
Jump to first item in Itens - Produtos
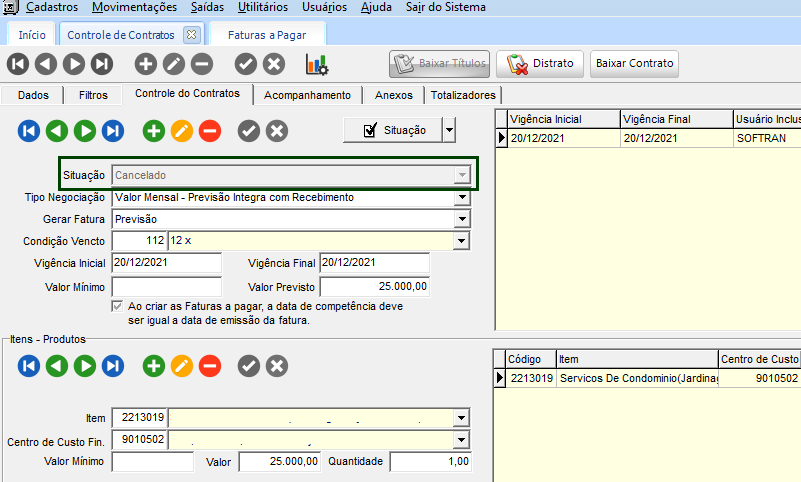point(29,366)
